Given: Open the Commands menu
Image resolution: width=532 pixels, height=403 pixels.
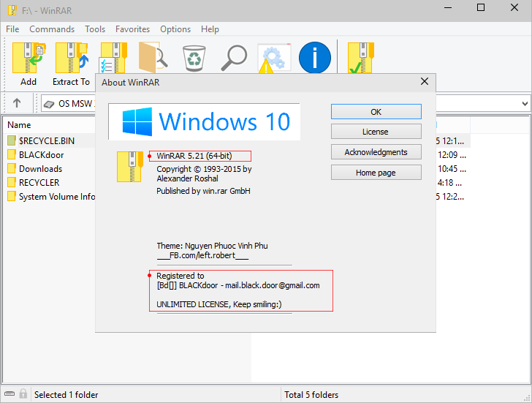Looking at the screenshot, I should tap(52, 29).
